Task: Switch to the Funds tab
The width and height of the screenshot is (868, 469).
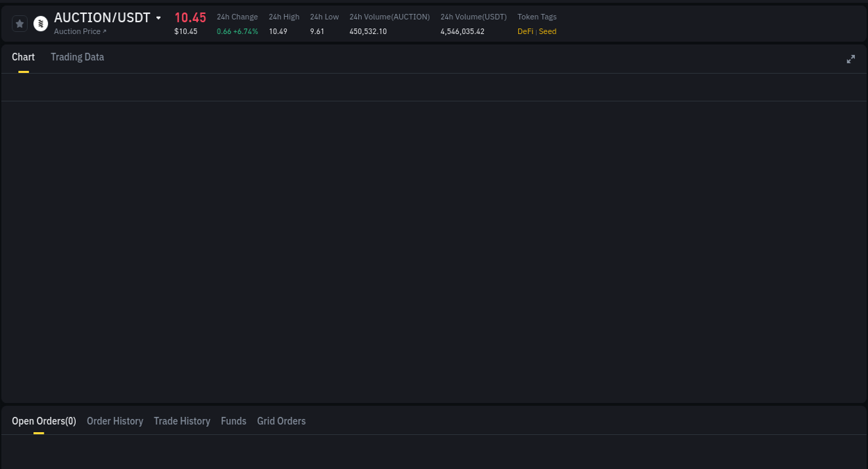Action: [233, 420]
